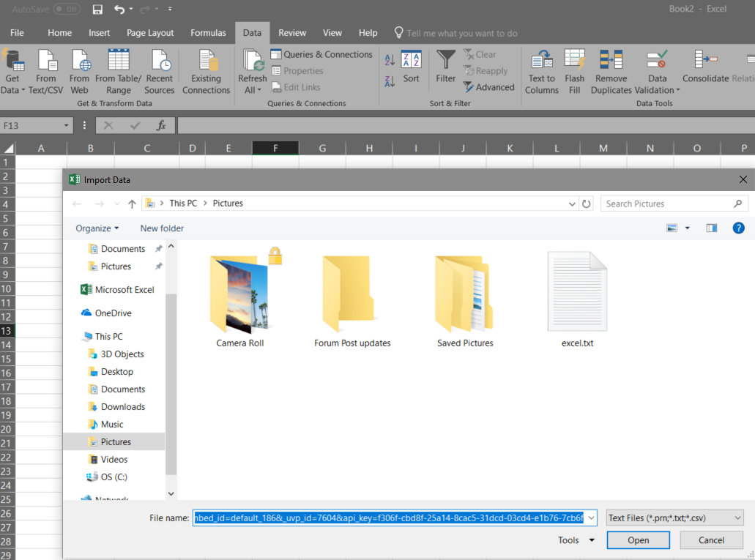Choose the From Web data icon

[x=79, y=71]
